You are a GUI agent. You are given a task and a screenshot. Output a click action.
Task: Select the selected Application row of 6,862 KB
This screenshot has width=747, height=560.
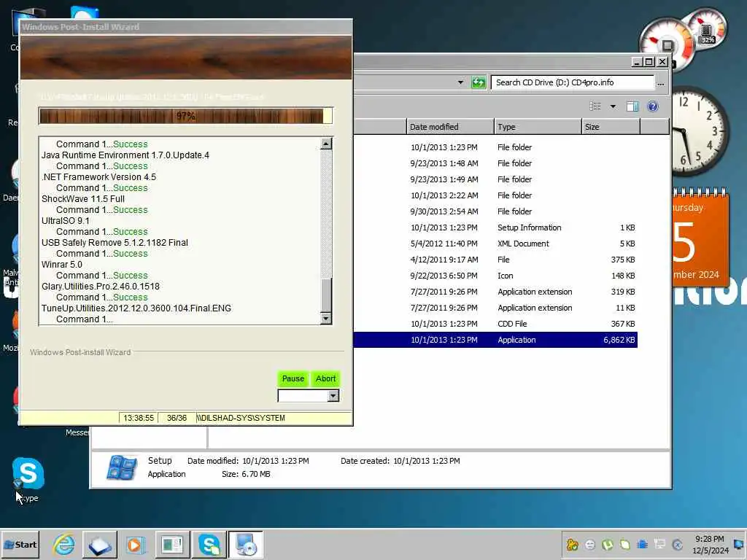point(495,340)
